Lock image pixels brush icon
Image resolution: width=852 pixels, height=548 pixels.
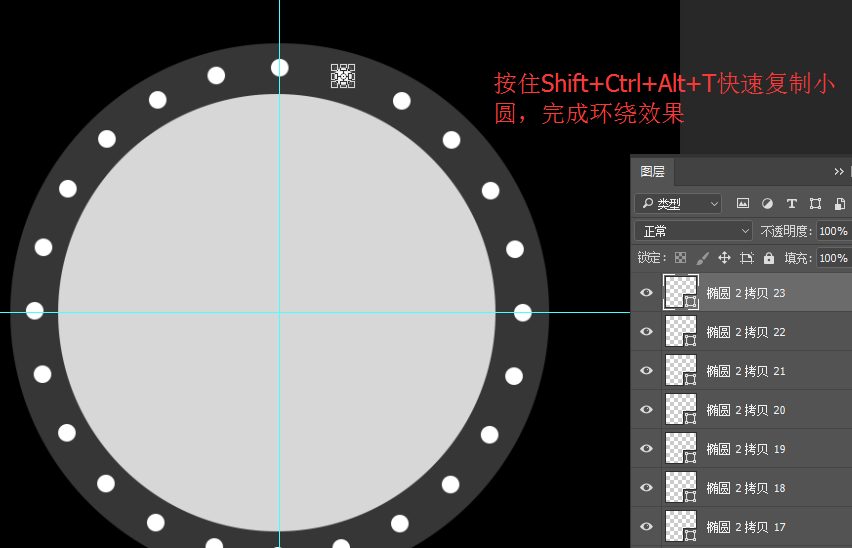coord(703,258)
